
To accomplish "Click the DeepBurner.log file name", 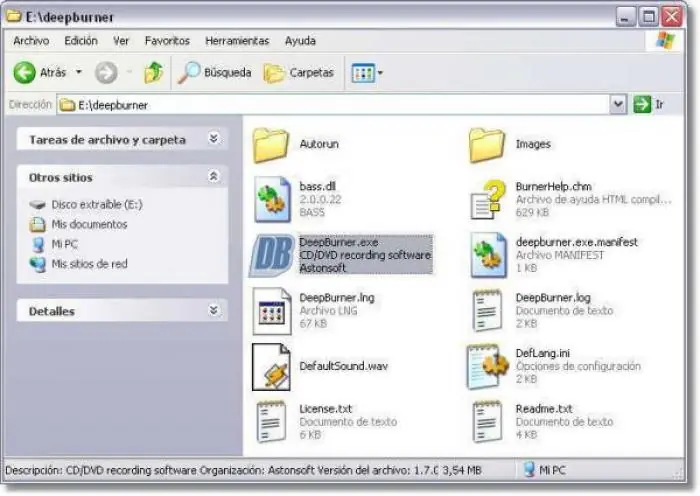I will (553, 297).
